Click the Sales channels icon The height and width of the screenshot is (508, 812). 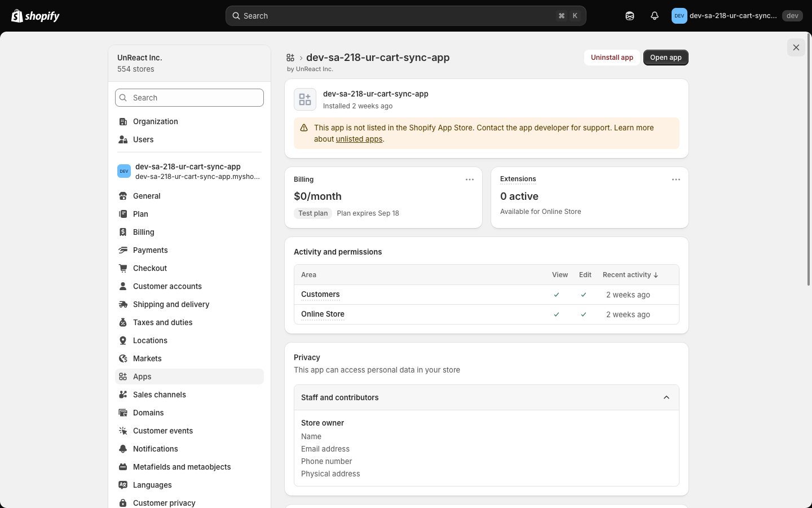[x=123, y=395]
